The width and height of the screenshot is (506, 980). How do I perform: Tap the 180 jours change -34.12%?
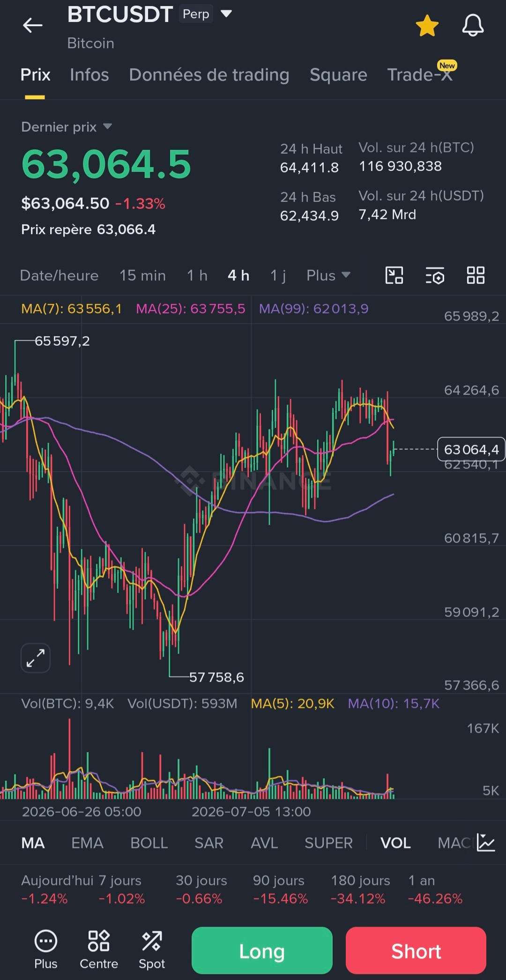(358, 898)
